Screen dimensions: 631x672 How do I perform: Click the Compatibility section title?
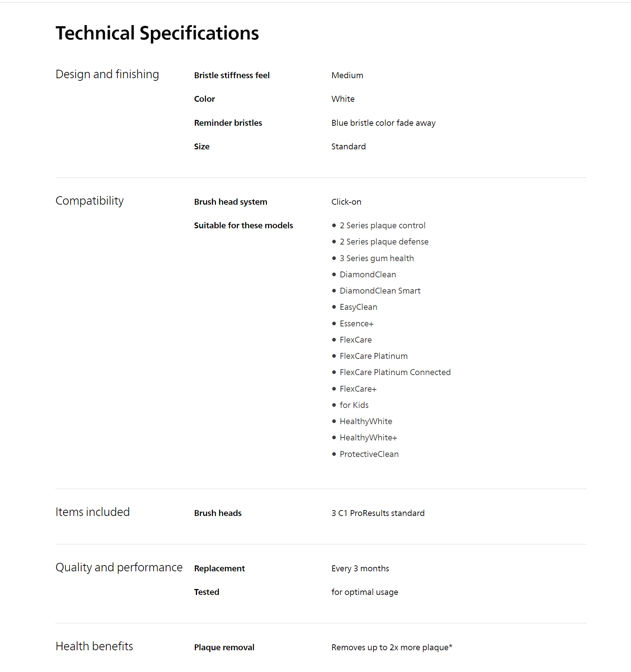point(89,201)
